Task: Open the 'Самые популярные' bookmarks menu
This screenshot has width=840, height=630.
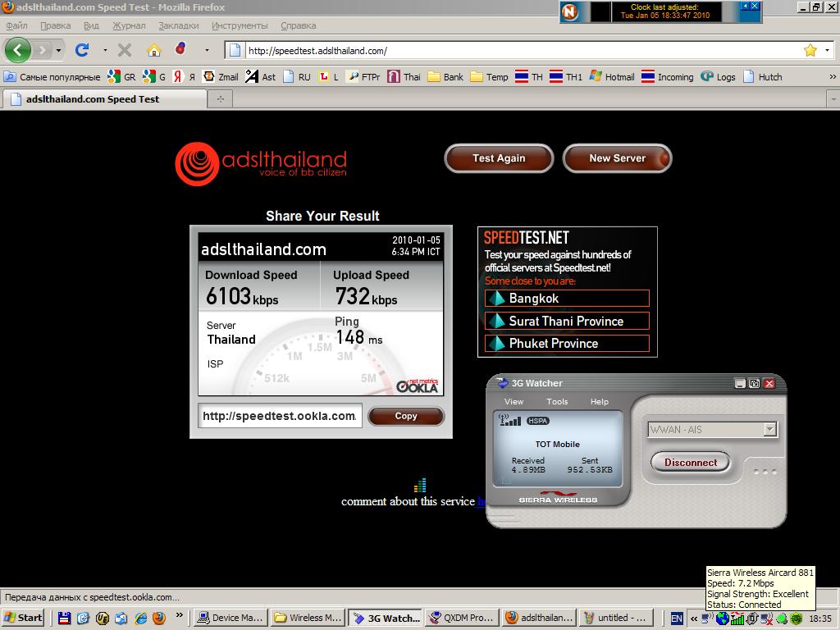Action: [52, 76]
